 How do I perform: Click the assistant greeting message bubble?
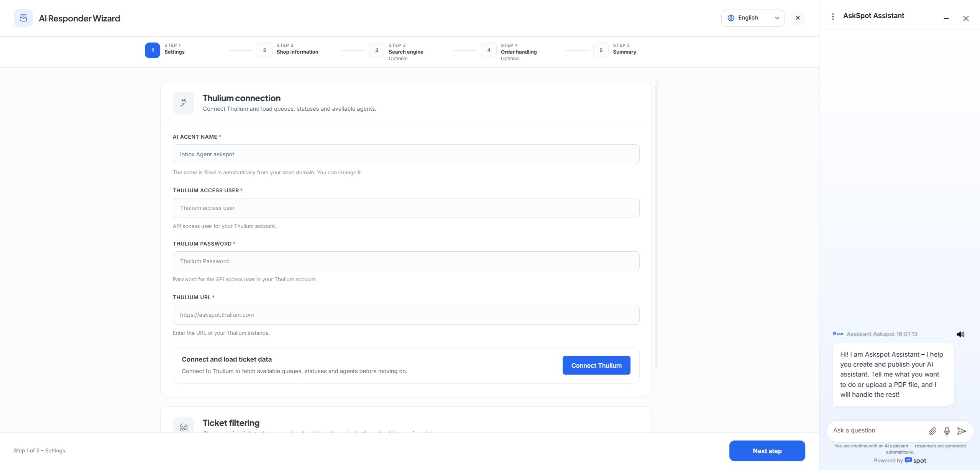[x=893, y=374]
